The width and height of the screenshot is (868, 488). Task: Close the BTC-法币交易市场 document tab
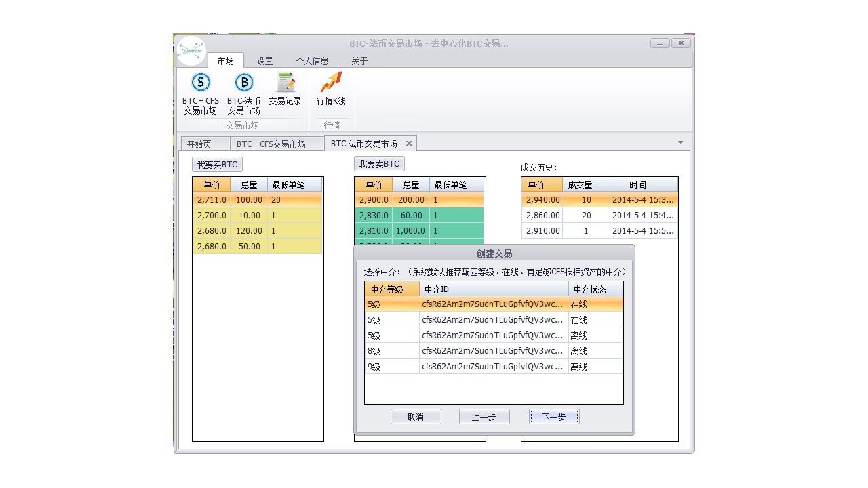(x=409, y=144)
